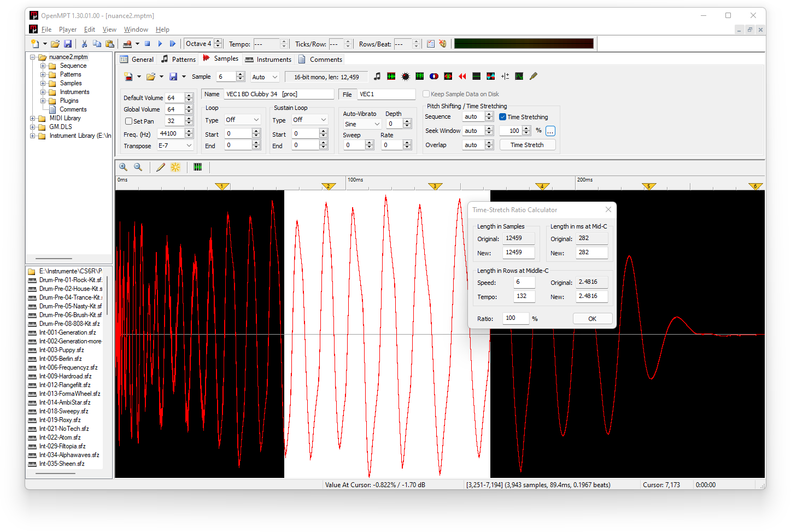791x532 pixels.
Task: Click the normalize sample icon
Action: click(x=391, y=77)
